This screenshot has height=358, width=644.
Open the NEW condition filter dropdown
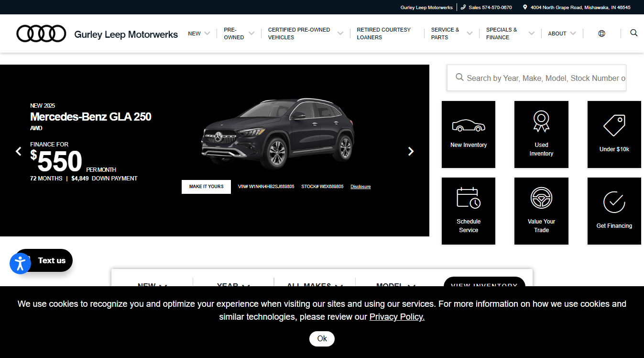point(152,286)
